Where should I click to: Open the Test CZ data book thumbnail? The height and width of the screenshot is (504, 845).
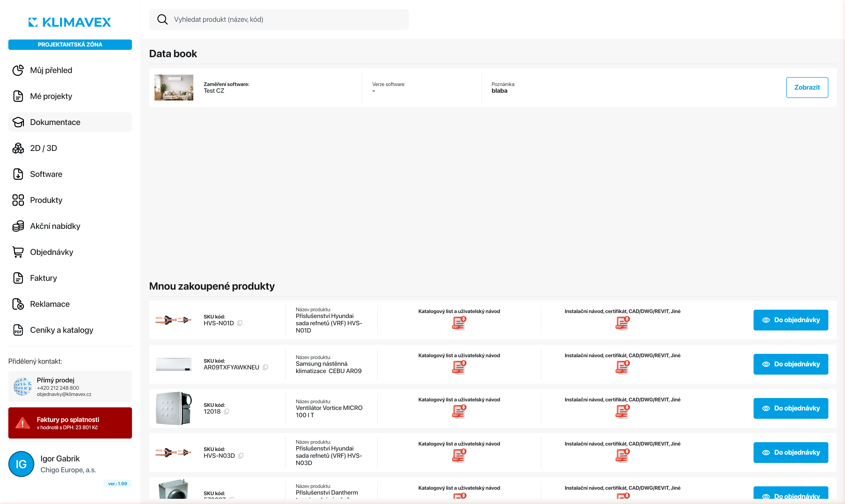point(174,87)
